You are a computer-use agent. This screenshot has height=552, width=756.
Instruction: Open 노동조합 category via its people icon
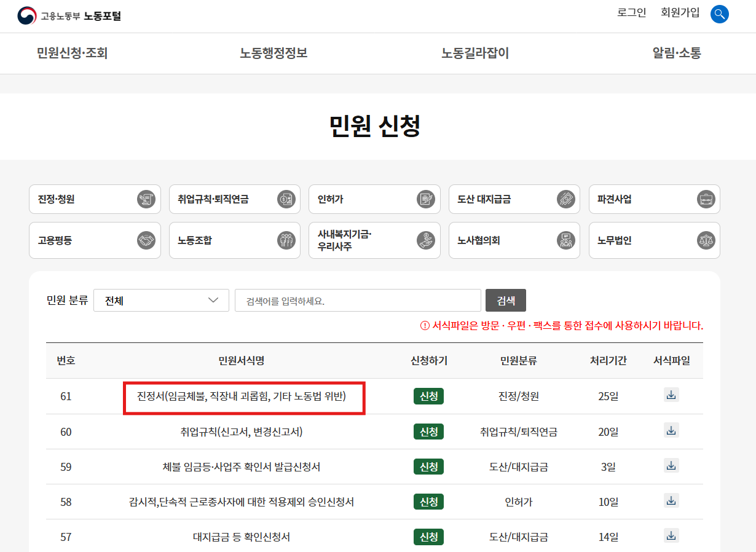click(287, 240)
